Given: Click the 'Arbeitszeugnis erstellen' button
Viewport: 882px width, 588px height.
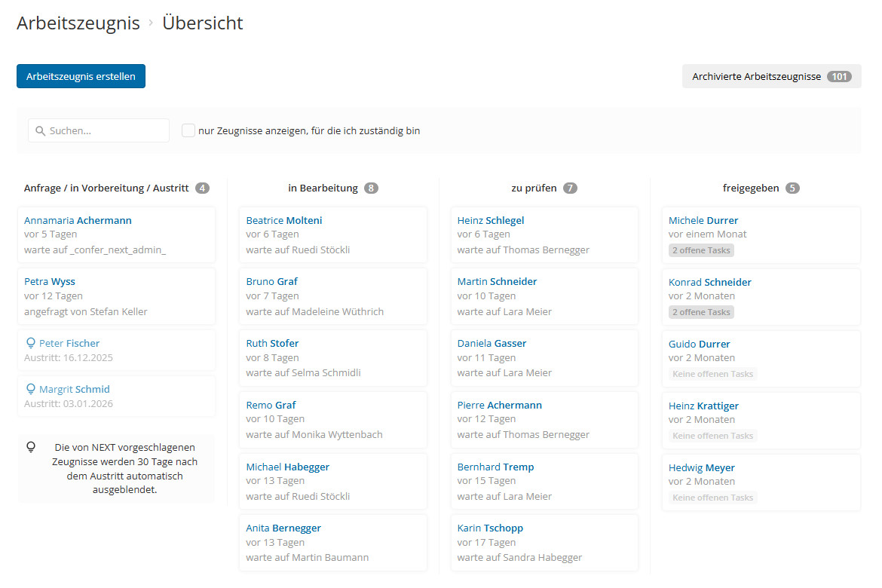Looking at the screenshot, I should 81,76.
